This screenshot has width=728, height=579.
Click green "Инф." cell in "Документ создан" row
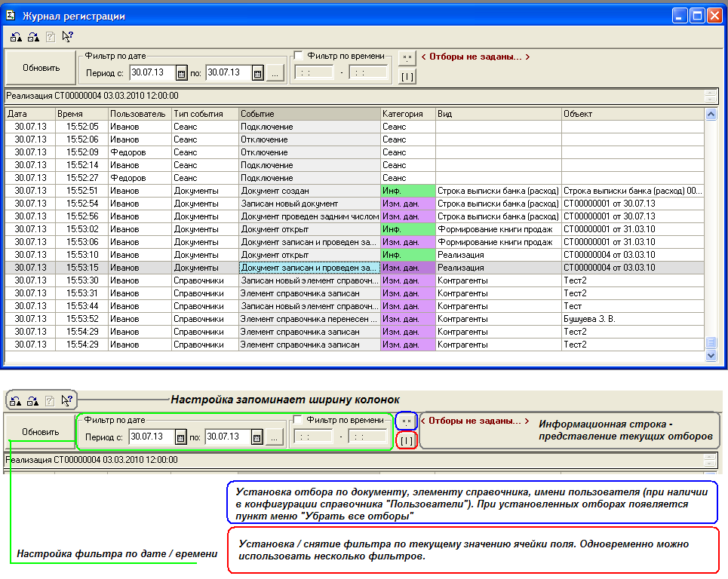coord(408,191)
